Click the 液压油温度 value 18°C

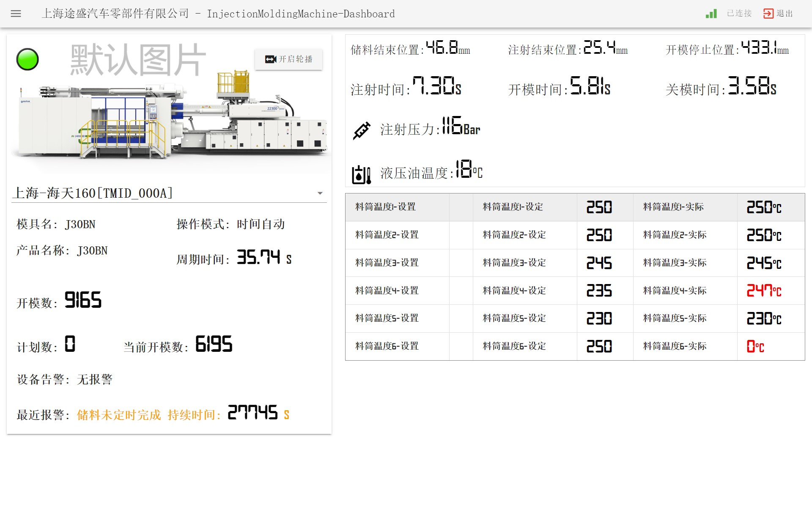pyautogui.click(x=469, y=169)
